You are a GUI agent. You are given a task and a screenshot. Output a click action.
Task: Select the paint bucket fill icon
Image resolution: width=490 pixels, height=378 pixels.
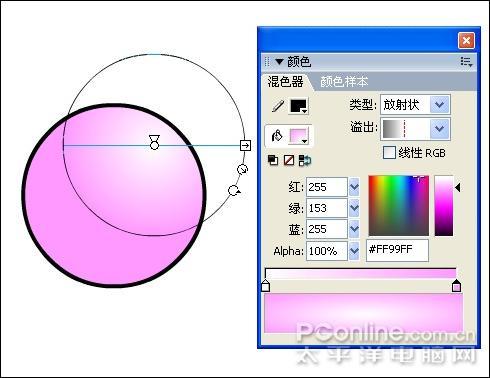[277, 136]
